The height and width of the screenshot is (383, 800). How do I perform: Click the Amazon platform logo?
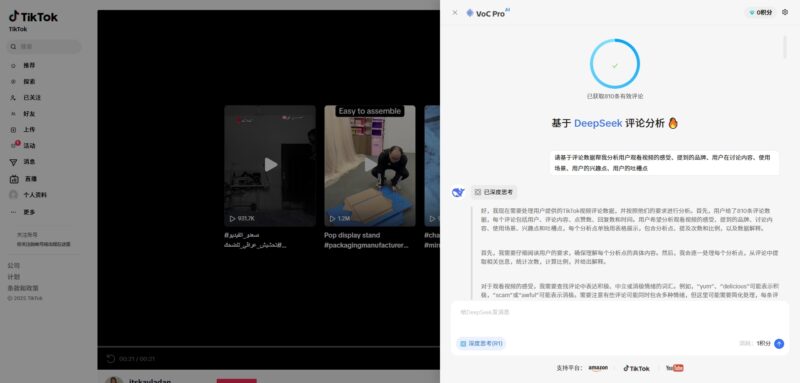[x=598, y=368]
